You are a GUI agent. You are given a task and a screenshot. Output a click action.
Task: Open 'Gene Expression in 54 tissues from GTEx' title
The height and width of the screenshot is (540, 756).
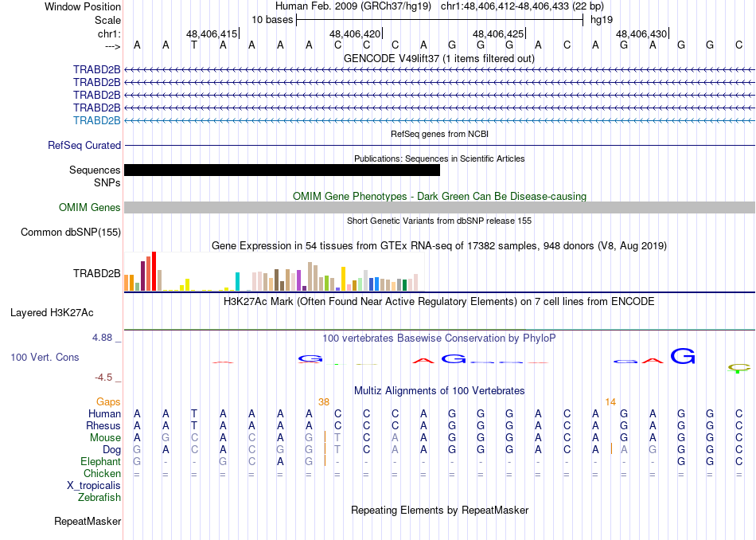pyautogui.click(x=439, y=245)
